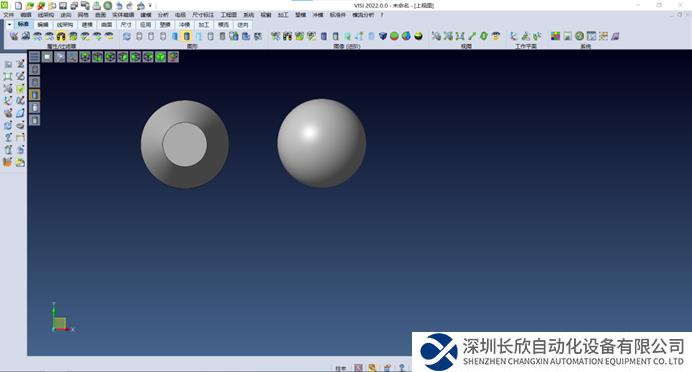Toggle the highlighted magnet filter icon in ribbon
Screen dimensions: 692x372
[61, 36]
